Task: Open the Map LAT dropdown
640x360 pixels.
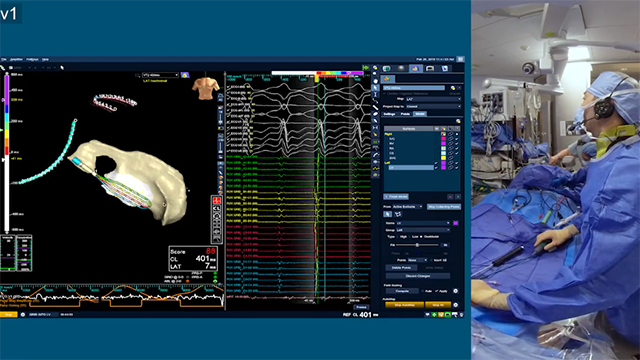Action: point(433,99)
